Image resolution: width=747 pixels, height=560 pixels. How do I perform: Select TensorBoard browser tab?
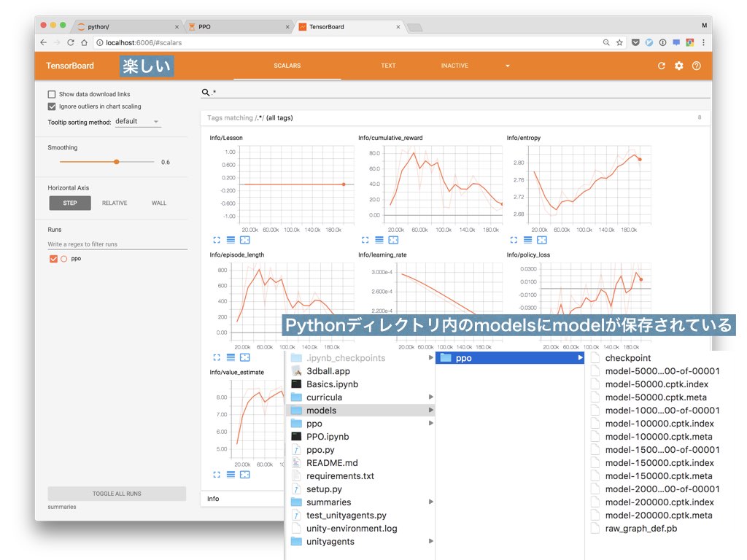click(x=349, y=27)
